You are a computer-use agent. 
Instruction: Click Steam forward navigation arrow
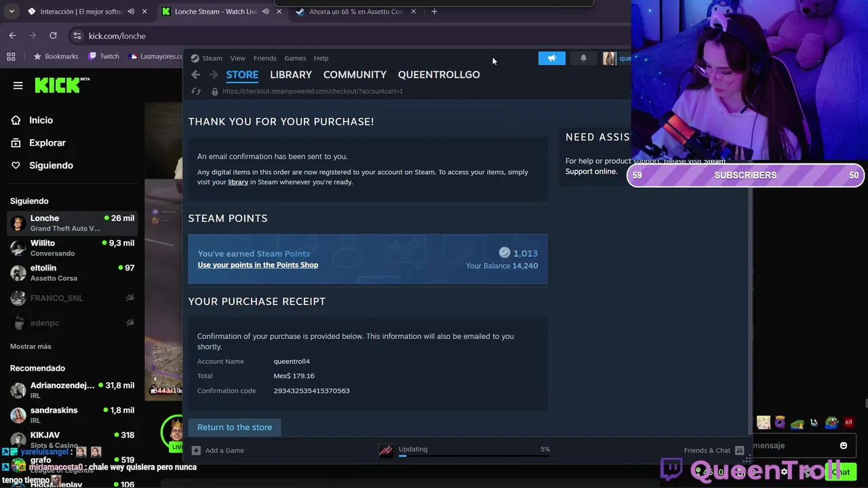tap(213, 75)
